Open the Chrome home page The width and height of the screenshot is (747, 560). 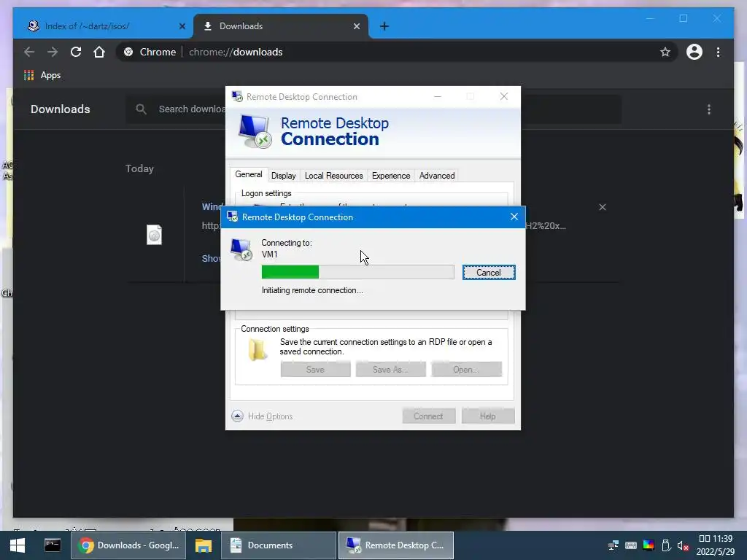point(99,52)
